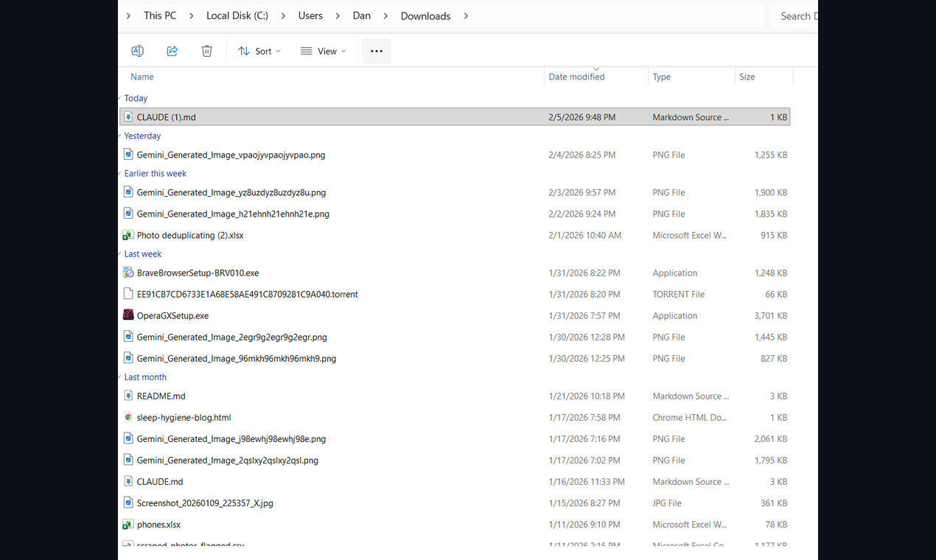Select file name BraveBrowserSetup-BRV010.exe

point(198,273)
